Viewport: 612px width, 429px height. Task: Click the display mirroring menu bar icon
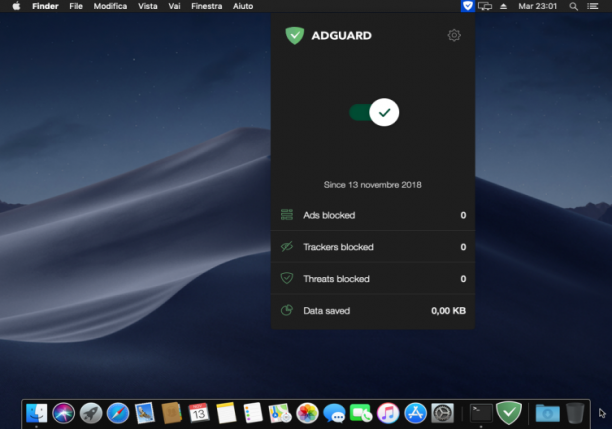coord(485,6)
